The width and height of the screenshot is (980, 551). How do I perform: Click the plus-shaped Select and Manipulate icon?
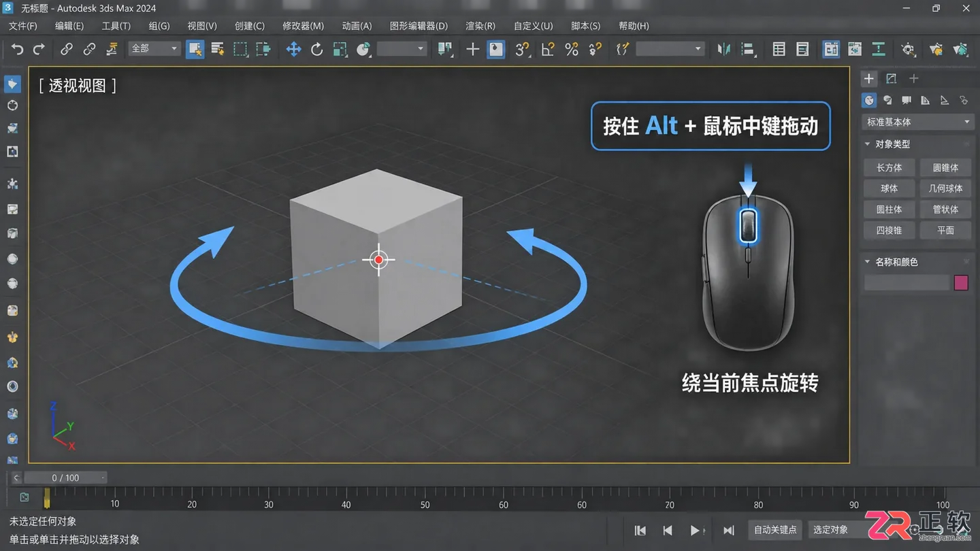[x=472, y=49]
